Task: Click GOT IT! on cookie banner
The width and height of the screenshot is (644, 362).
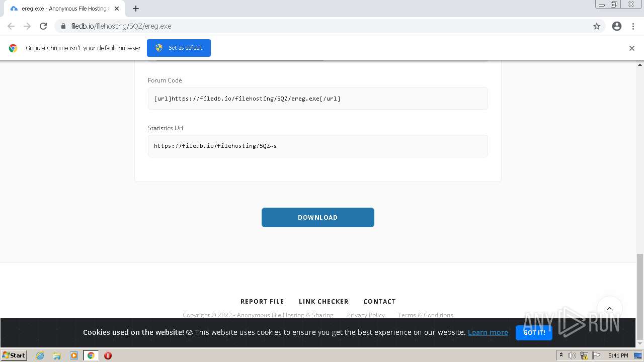Action: [x=534, y=332]
